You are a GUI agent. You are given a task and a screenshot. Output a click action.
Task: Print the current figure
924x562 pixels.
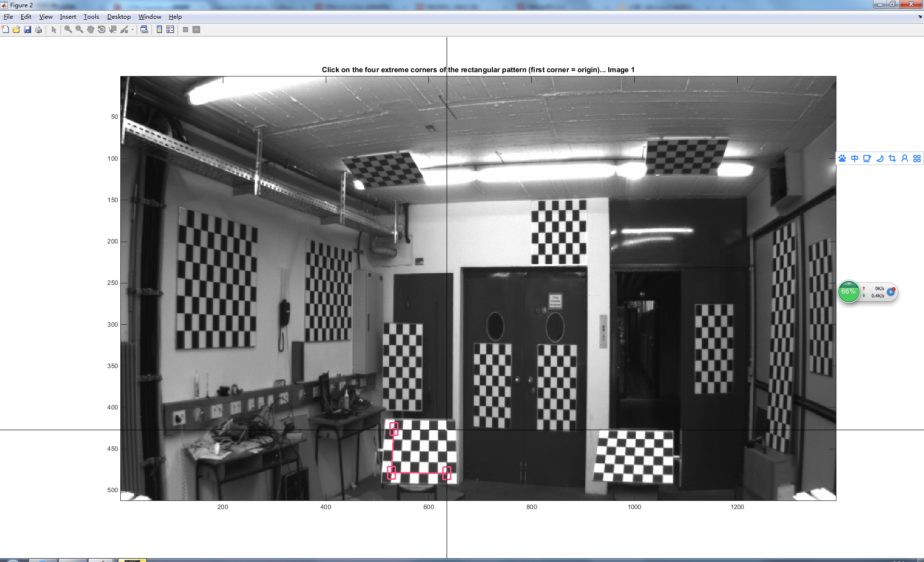(38, 29)
